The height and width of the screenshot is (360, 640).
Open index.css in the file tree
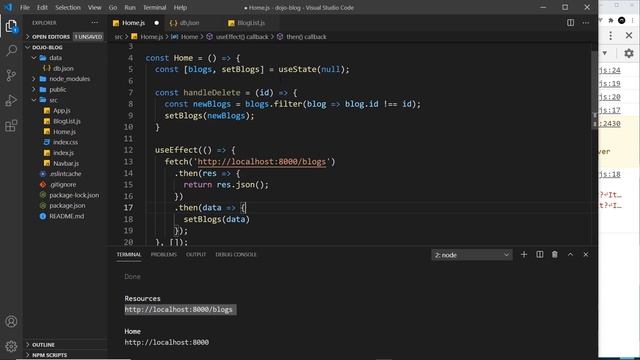coord(65,142)
